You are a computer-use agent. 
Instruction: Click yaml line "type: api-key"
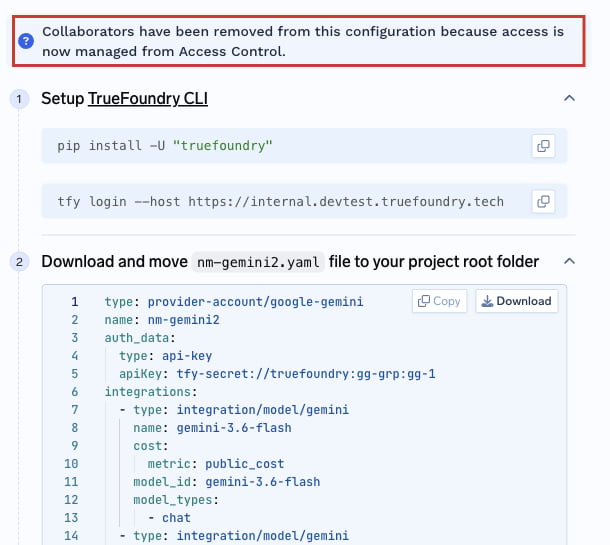[166, 356]
